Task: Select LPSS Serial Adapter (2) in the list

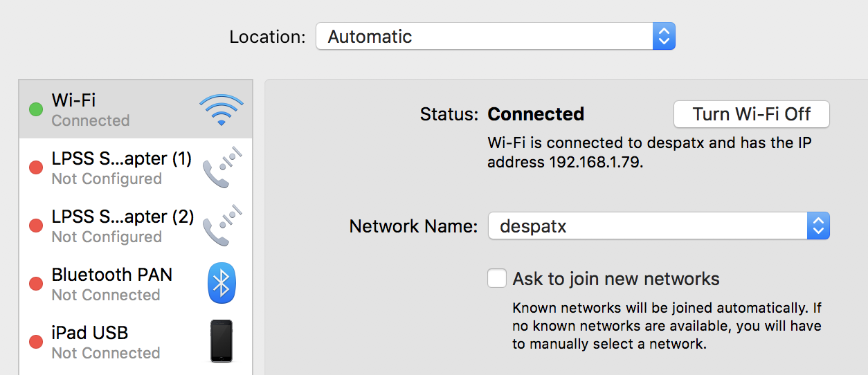Action: (x=136, y=226)
